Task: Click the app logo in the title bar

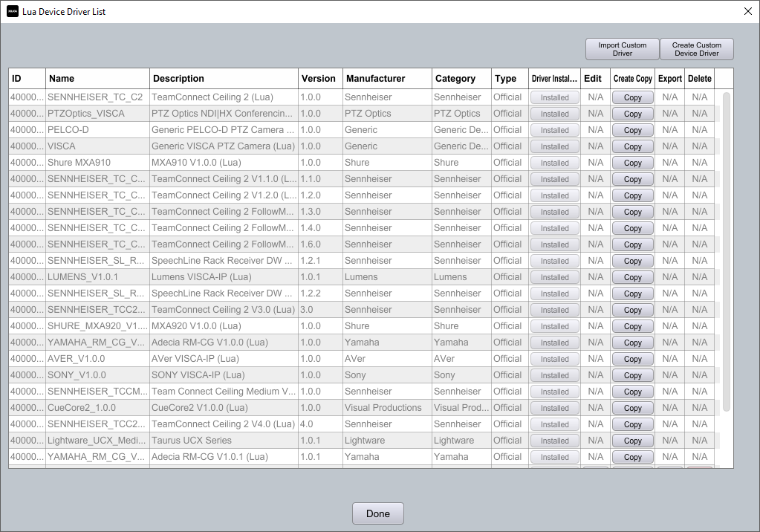Action: (13, 12)
